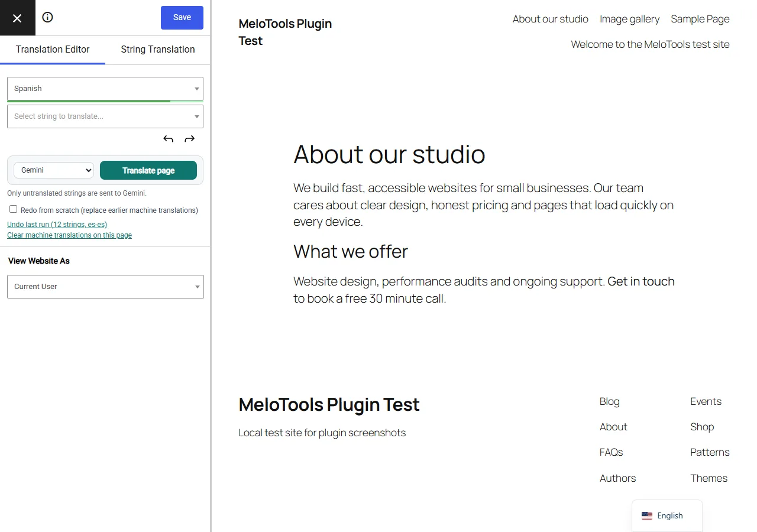
Task: Open the Sample Page menu item
Action: [x=700, y=19]
